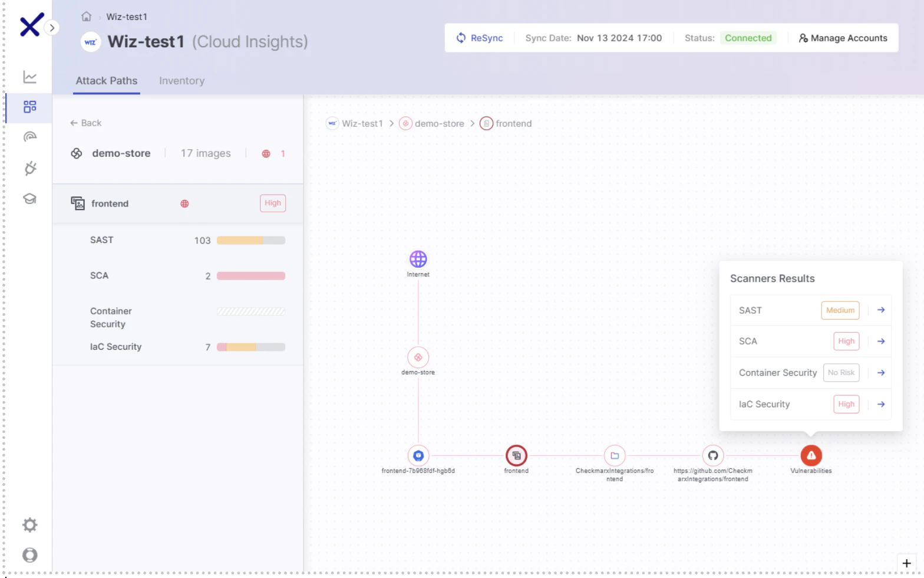Zoom in using the plus button
The height and width of the screenshot is (578, 924).
[906, 563]
